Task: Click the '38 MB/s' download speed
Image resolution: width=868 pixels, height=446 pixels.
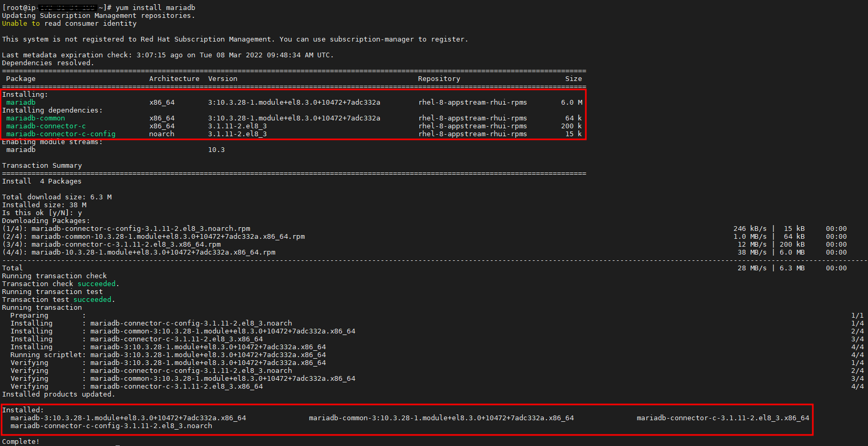Action: (x=752, y=252)
